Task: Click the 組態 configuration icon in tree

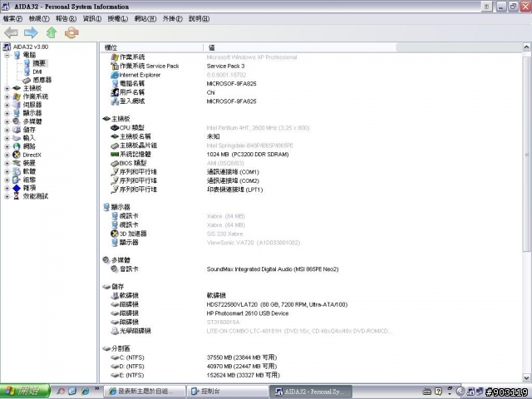Action: 17,180
